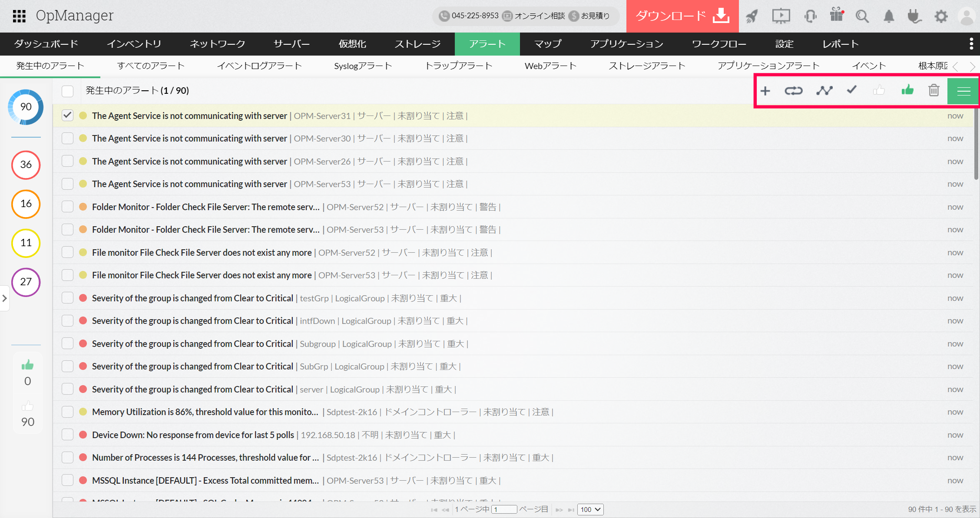
Task: Click the ping loop icon
Action: (x=793, y=91)
